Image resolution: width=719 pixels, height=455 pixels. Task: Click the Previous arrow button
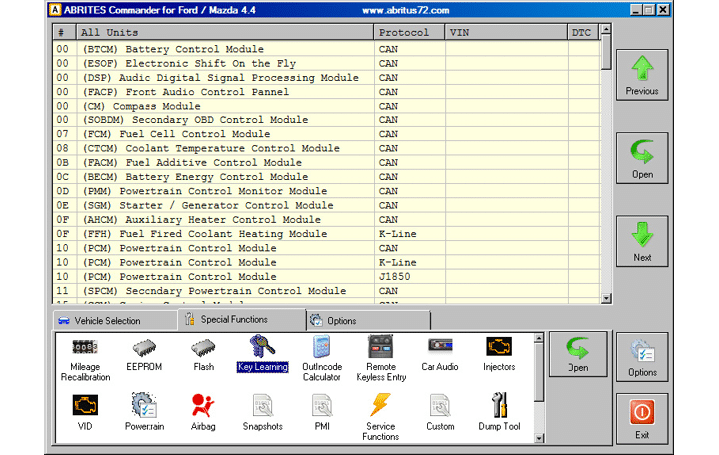[x=642, y=75]
